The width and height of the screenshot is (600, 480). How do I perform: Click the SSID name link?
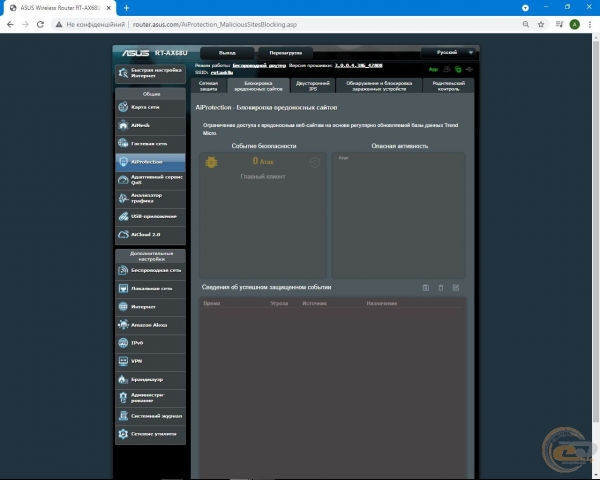tap(222, 72)
